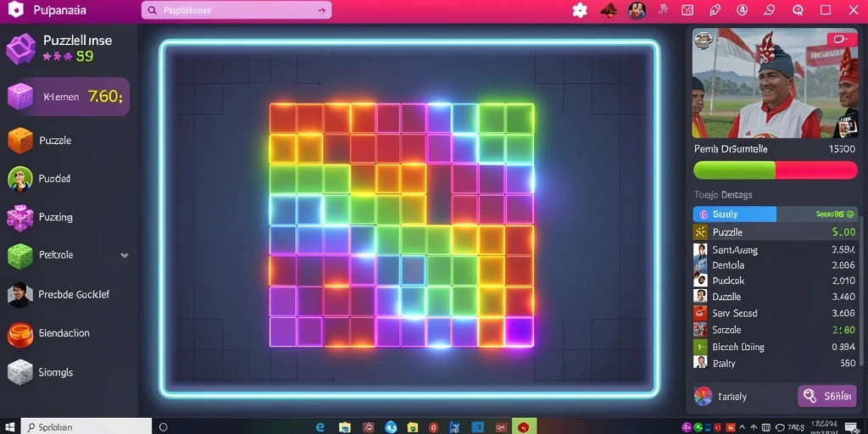Open the framed image icon in title bar

tap(687, 10)
